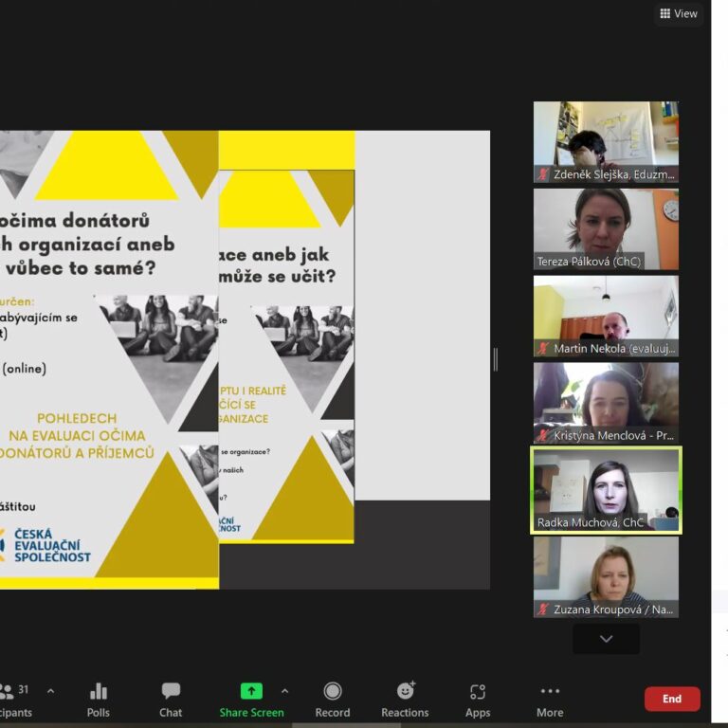Open the More options ellipsis
The height and width of the screenshot is (728, 728).
pyautogui.click(x=550, y=691)
